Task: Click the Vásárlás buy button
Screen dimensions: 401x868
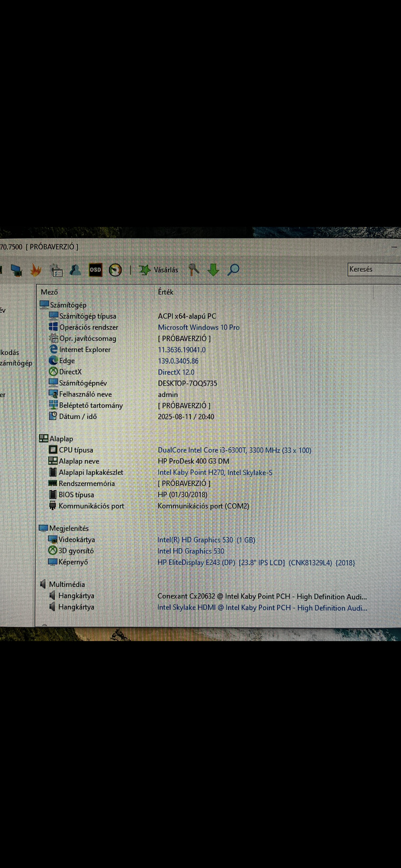Action: point(159,270)
